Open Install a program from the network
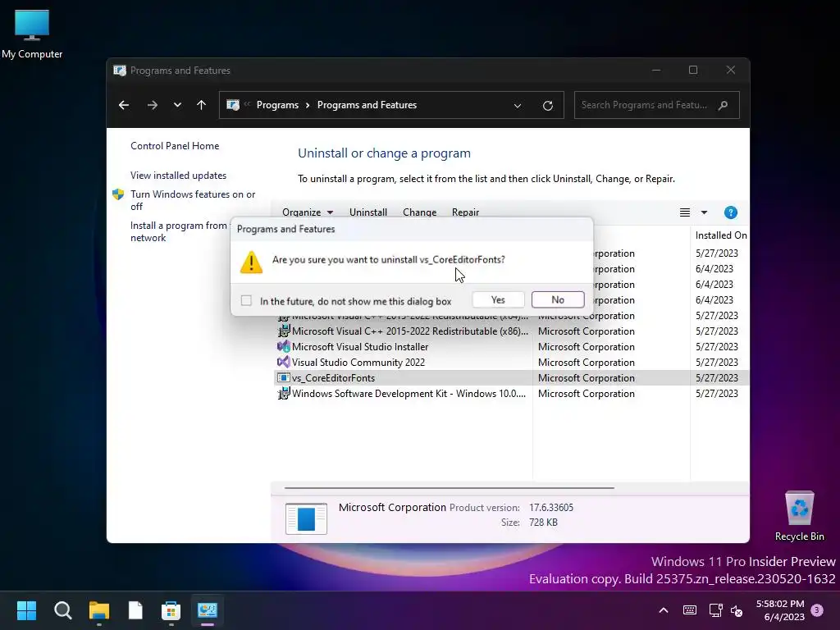840x630 pixels. tap(179, 231)
